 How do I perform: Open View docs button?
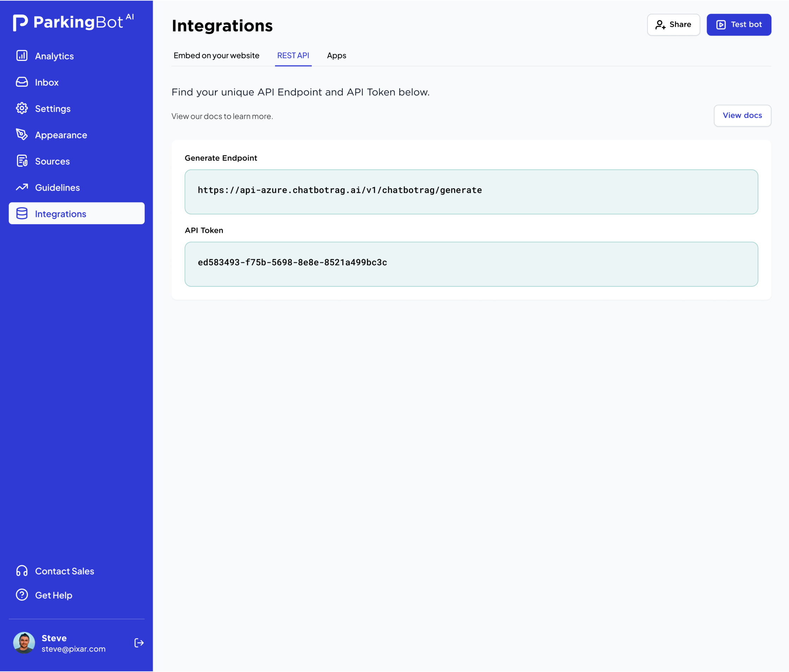click(x=742, y=116)
